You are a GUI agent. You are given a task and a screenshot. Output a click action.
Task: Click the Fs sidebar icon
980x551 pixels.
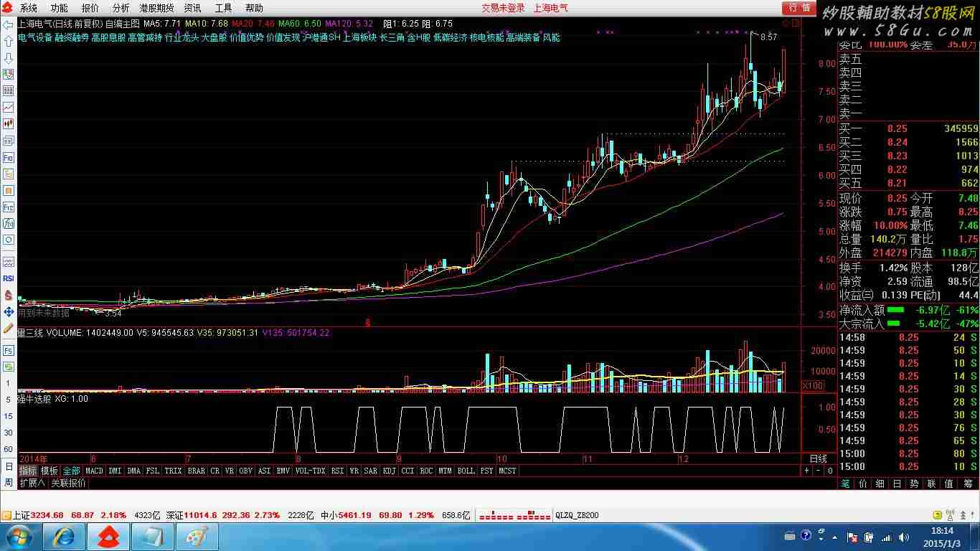(x=9, y=351)
